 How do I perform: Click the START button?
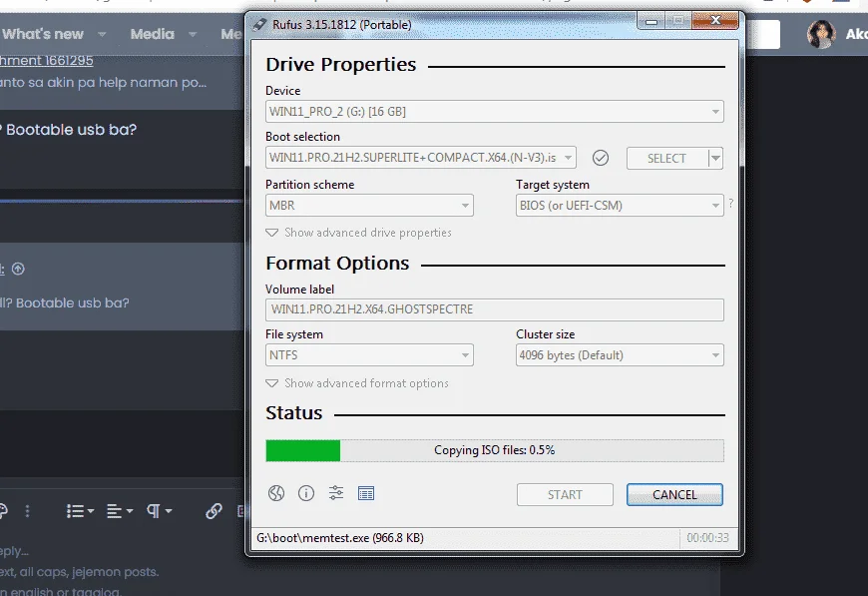[565, 494]
